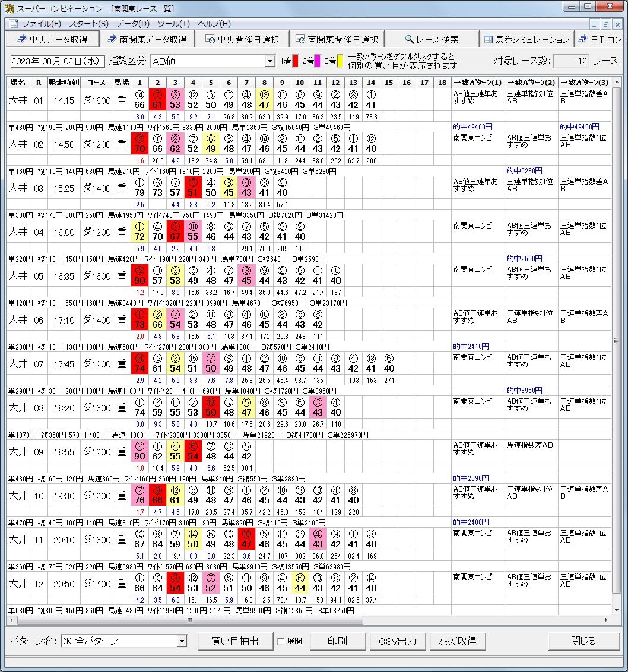The width and height of the screenshot is (628, 672).
Task: Click 馬連指数差AB pattern in race 09
Action: [530, 445]
